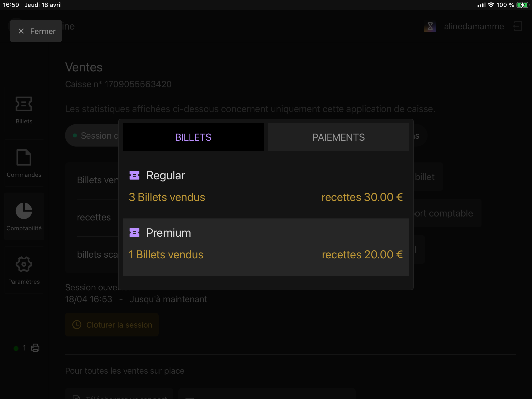Click the Regular ticket icon
The height and width of the screenshot is (399, 532).
(x=134, y=175)
